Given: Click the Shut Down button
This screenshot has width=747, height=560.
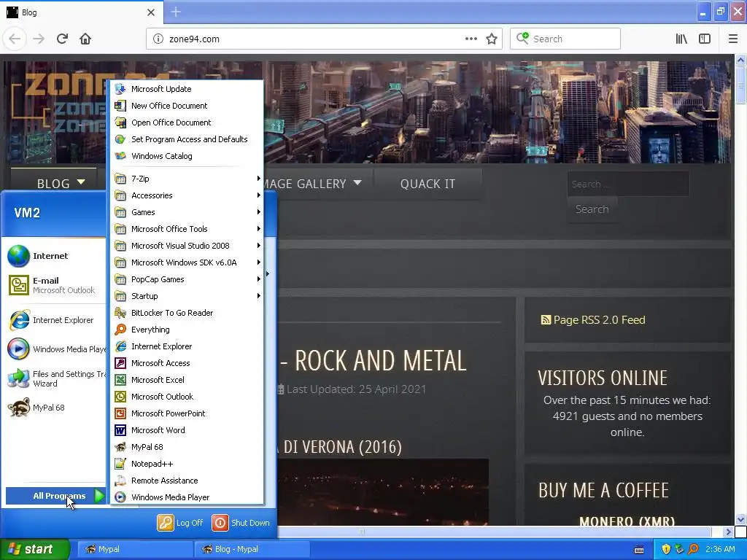Looking at the screenshot, I should 241,523.
